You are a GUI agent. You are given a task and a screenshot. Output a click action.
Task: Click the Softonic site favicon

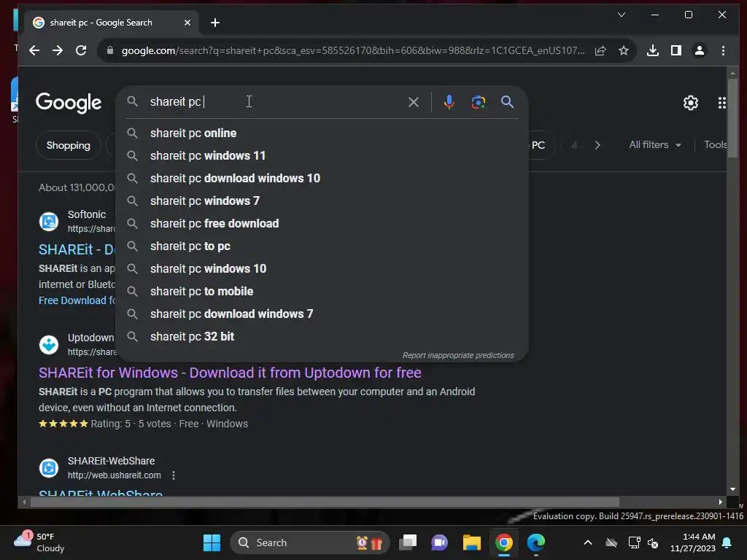[x=49, y=222]
